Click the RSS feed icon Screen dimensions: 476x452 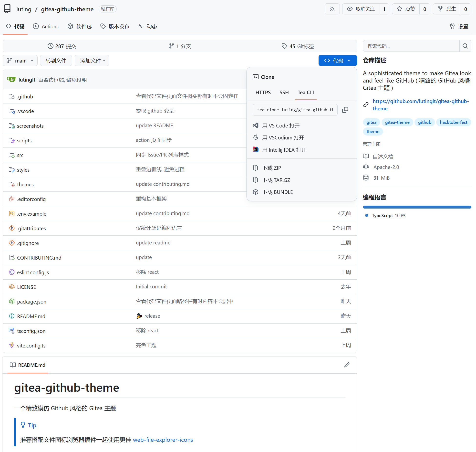(332, 9)
